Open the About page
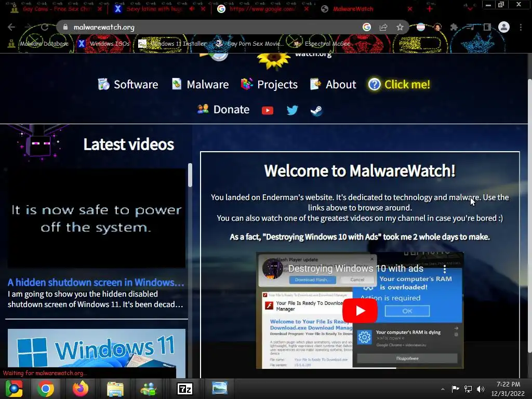 [333, 84]
